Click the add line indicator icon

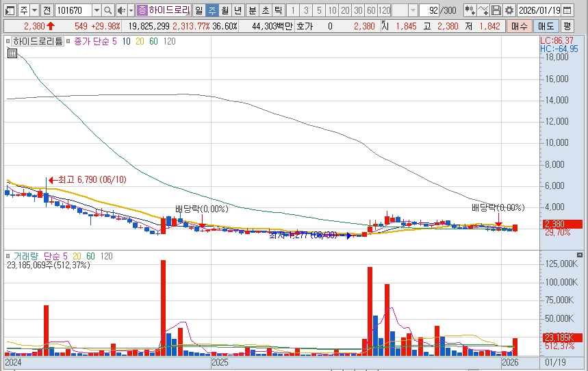483,10
